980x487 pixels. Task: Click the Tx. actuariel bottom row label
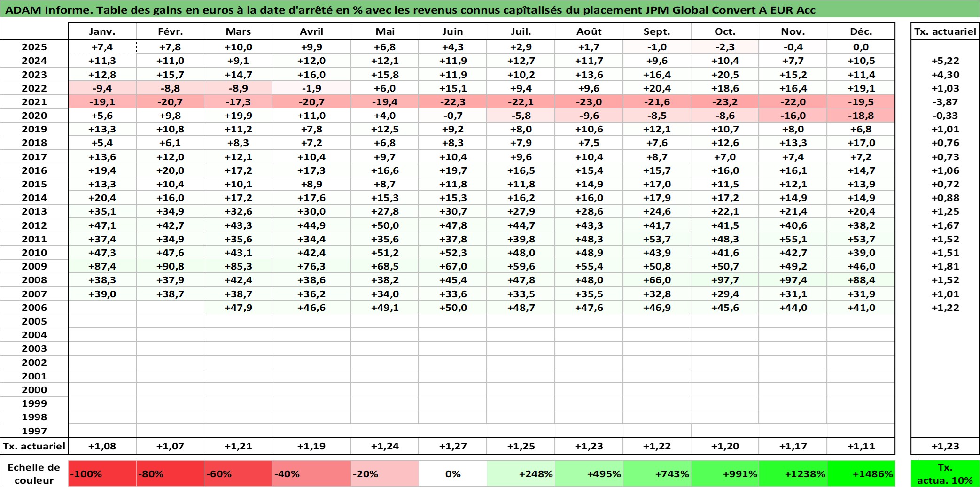coord(34,446)
